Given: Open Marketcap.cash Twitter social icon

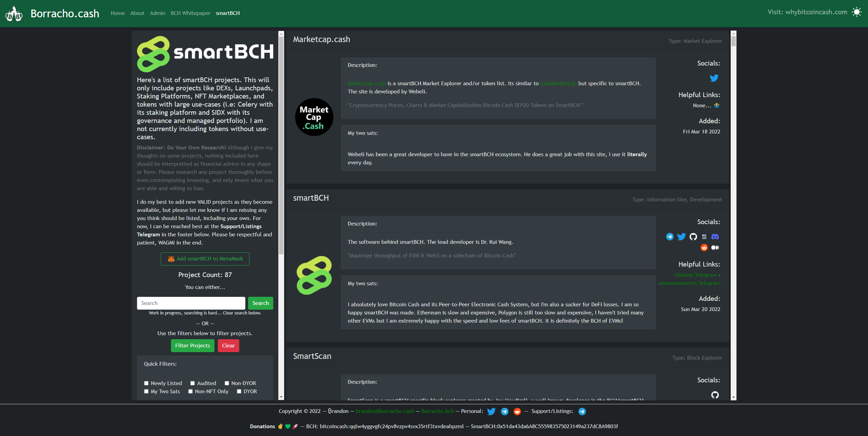Looking at the screenshot, I should pos(714,78).
